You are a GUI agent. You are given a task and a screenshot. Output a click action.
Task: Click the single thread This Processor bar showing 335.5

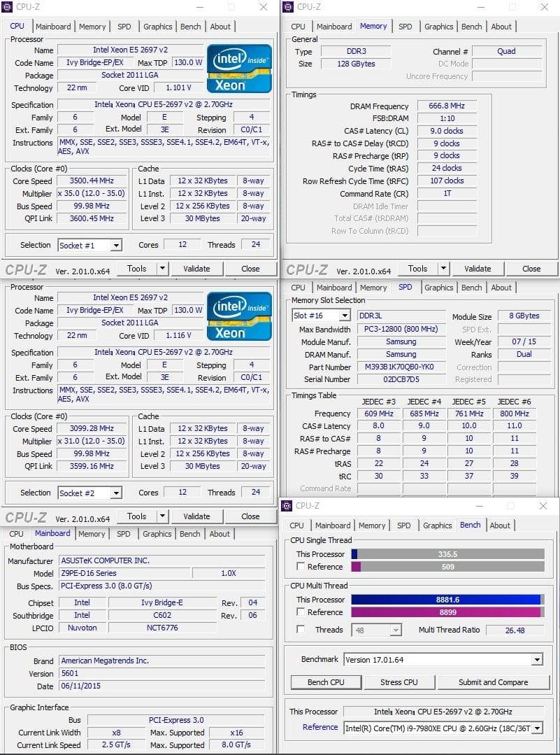[448, 554]
